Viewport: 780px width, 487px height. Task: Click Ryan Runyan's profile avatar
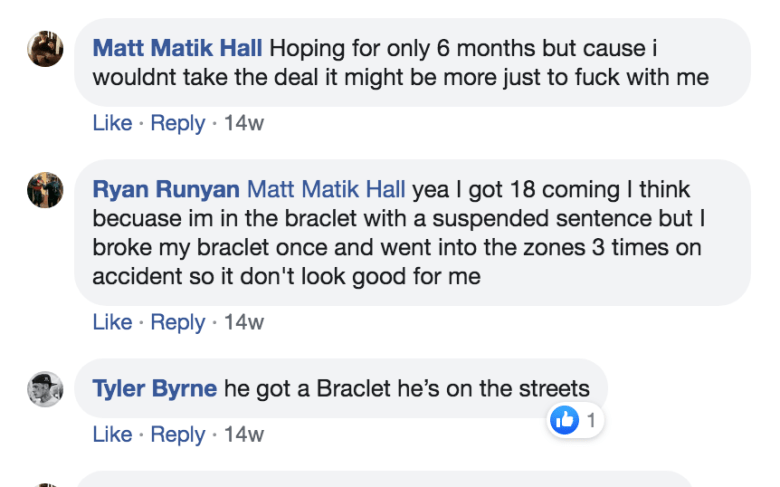click(x=45, y=190)
